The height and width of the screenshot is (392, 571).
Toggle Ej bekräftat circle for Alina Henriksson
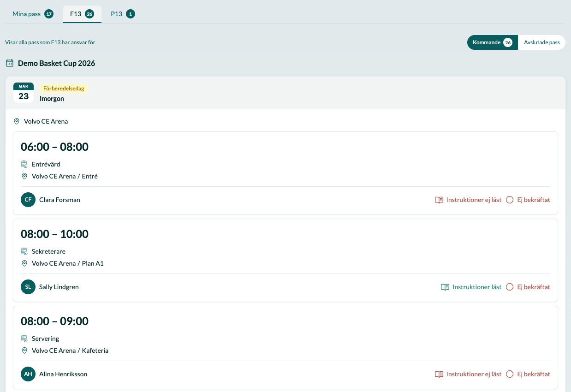(510, 374)
